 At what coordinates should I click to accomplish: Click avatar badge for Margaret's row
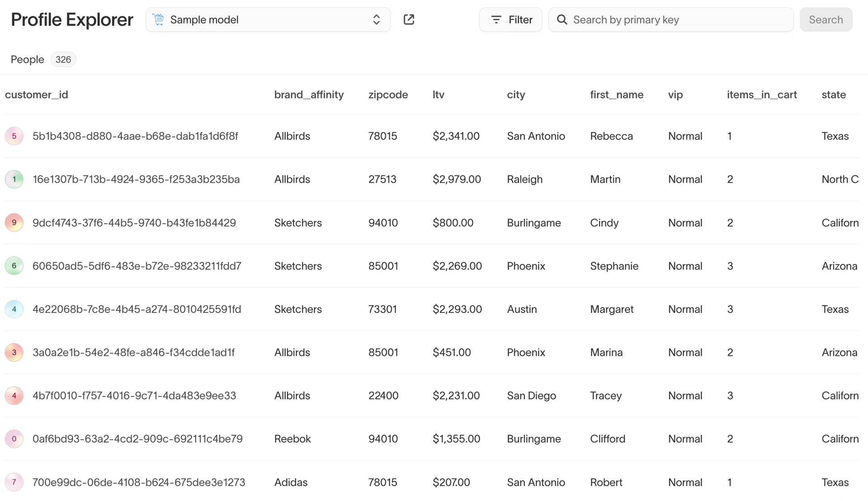tap(14, 309)
